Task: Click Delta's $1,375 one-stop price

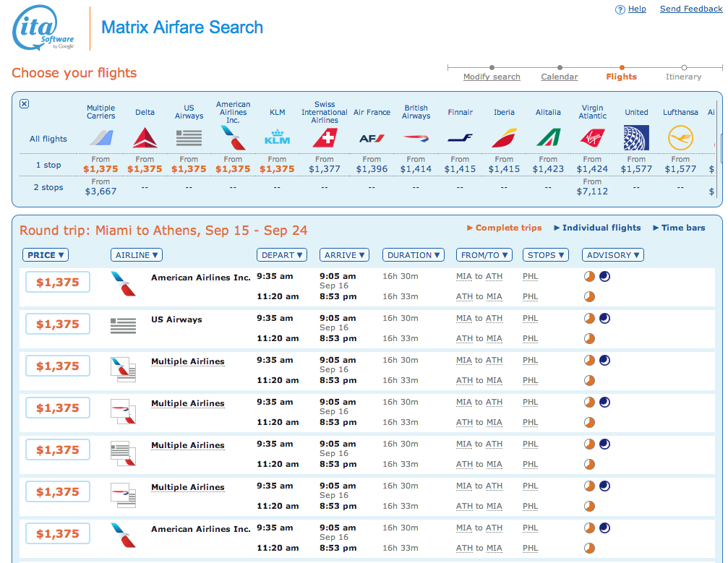Action: (145, 169)
